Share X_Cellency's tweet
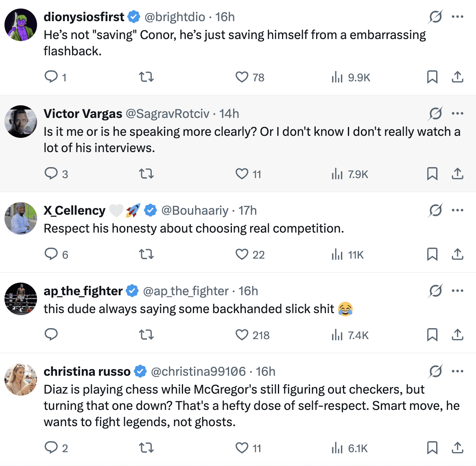Screen dimensions: 476x466 458,255
